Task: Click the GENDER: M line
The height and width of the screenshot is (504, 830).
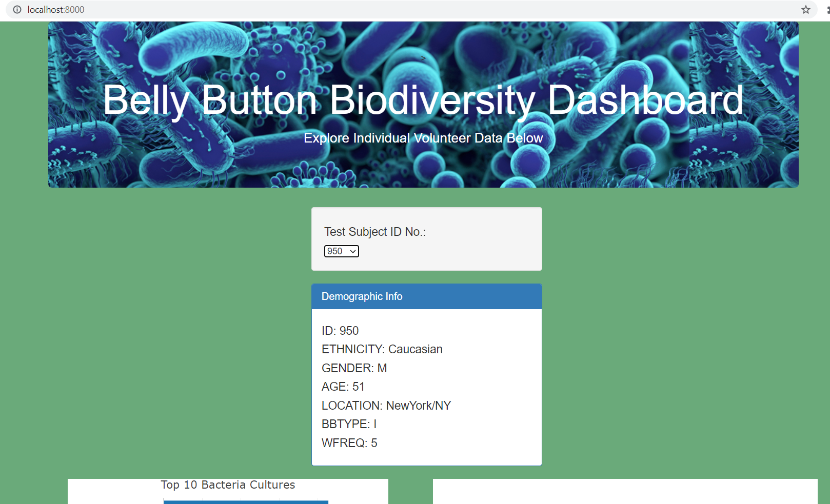Action: tap(354, 368)
